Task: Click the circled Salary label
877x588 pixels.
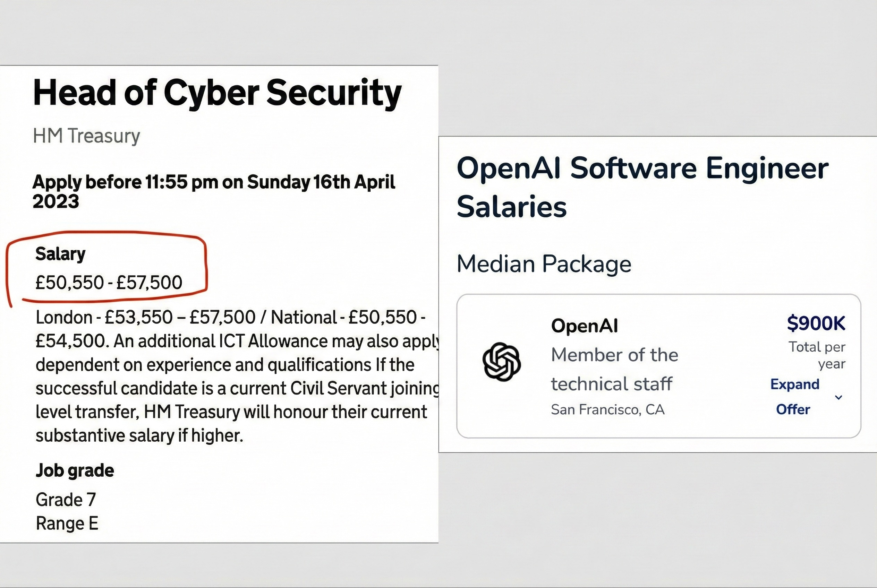Action: [x=60, y=254]
